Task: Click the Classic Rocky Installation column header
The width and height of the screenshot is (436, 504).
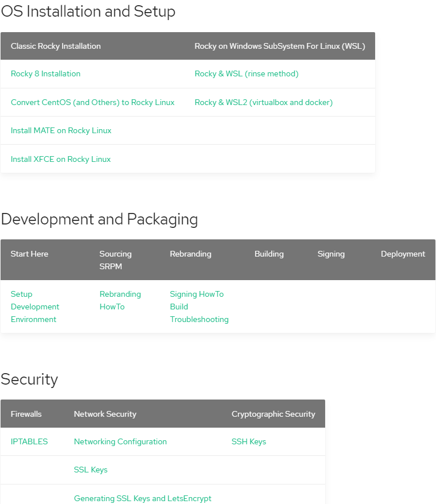Action: [x=56, y=46]
